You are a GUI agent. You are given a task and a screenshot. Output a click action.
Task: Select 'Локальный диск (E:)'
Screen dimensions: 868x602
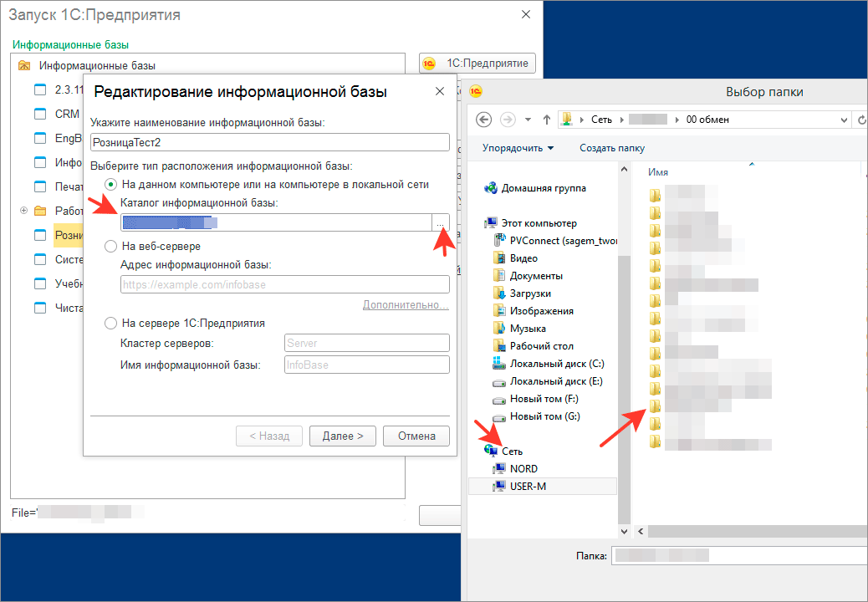point(548,381)
